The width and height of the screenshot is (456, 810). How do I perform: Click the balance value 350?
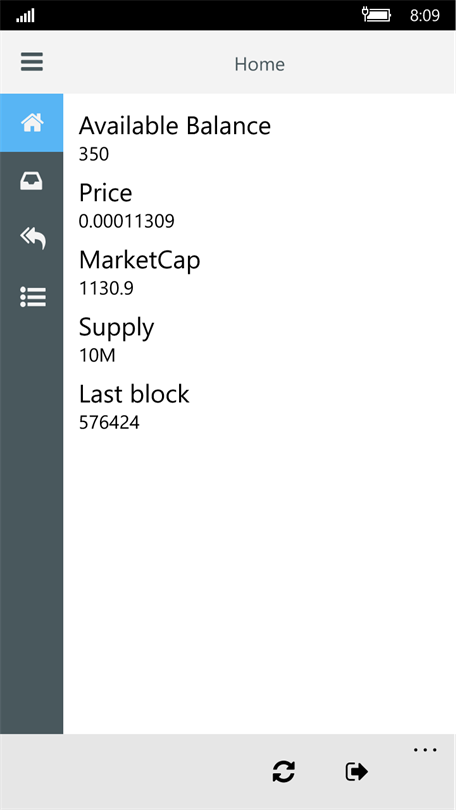(94, 154)
